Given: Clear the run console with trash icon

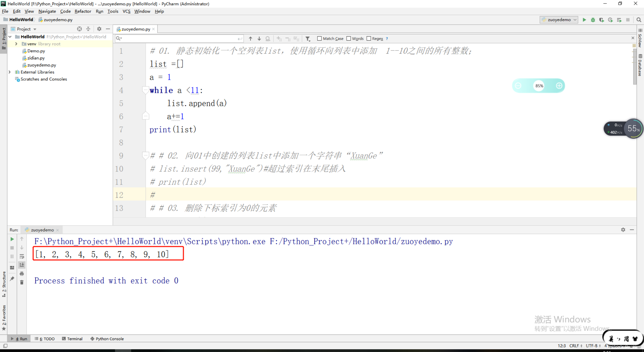Looking at the screenshot, I should [22, 282].
